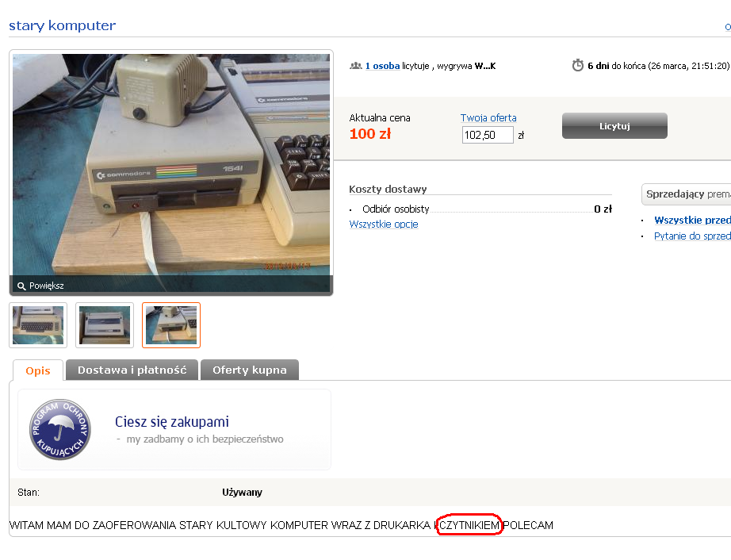Click the clock icon by time remaining
Screen dimensions: 731x560
[578, 65]
